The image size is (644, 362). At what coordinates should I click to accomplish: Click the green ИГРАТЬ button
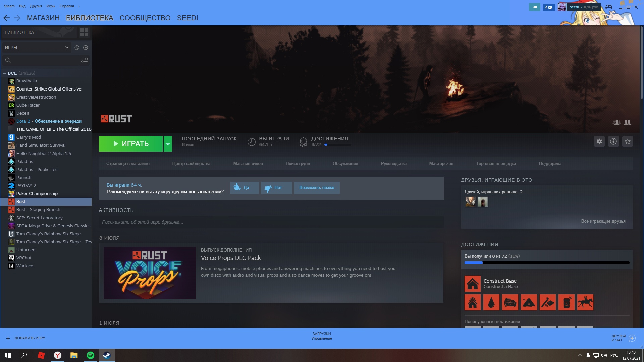(x=131, y=144)
